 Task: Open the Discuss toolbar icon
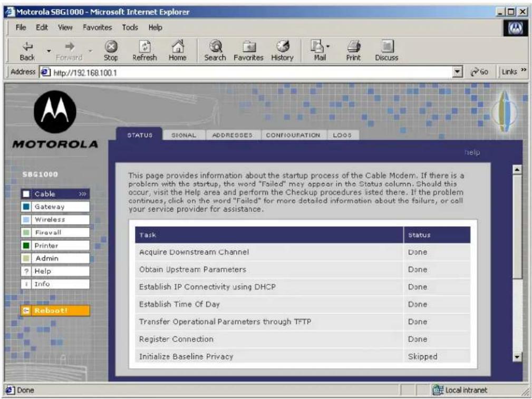386,51
